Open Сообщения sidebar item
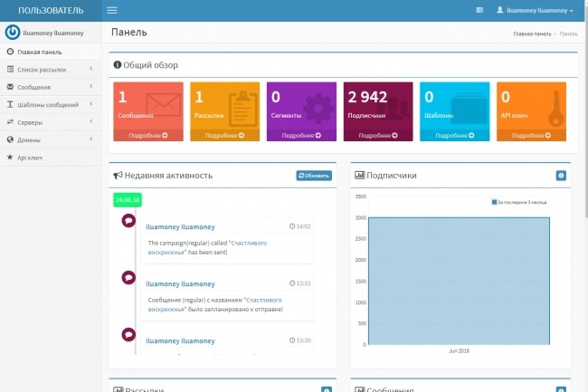Viewport: 588px width, 392px height. [51, 87]
